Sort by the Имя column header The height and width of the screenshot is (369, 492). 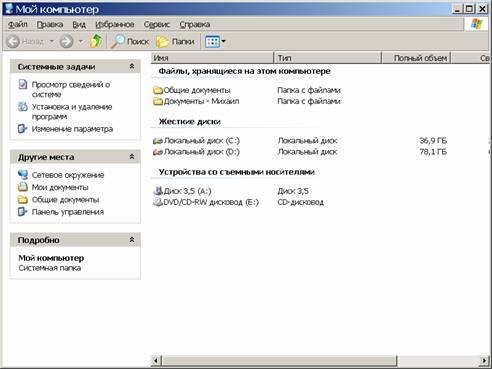point(212,58)
